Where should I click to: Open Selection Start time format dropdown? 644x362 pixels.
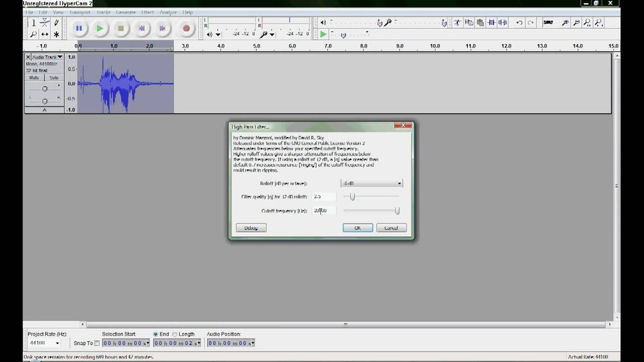pyautogui.click(x=147, y=343)
